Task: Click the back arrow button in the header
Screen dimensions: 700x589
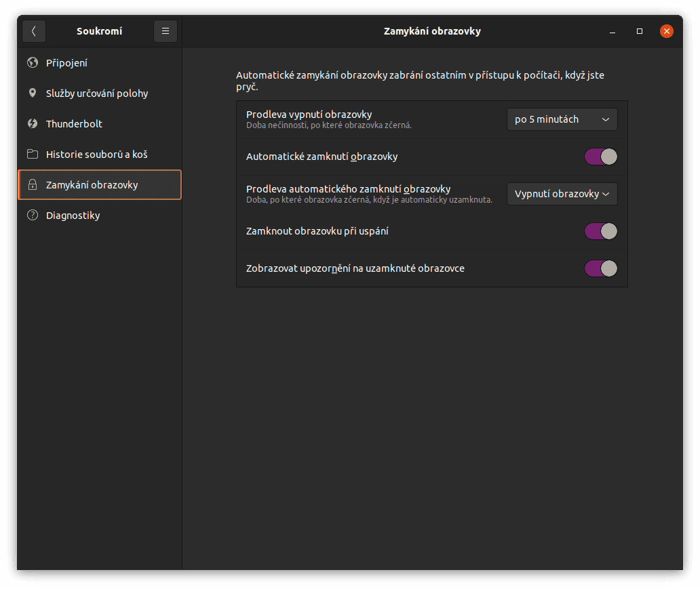Action: (x=34, y=31)
